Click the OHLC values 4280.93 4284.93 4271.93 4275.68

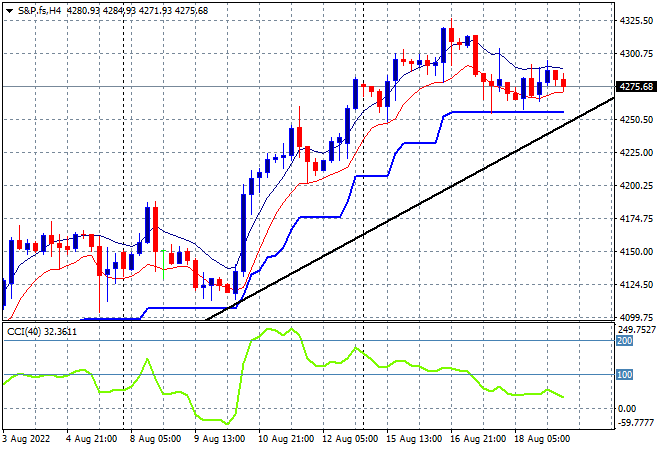click(138, 11)
